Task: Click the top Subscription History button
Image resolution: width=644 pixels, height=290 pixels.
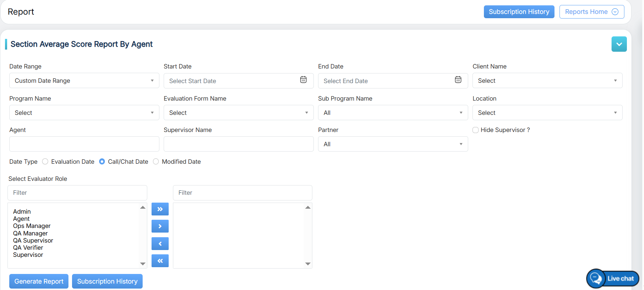Action: pyautogui.click(x=518, y=12)
